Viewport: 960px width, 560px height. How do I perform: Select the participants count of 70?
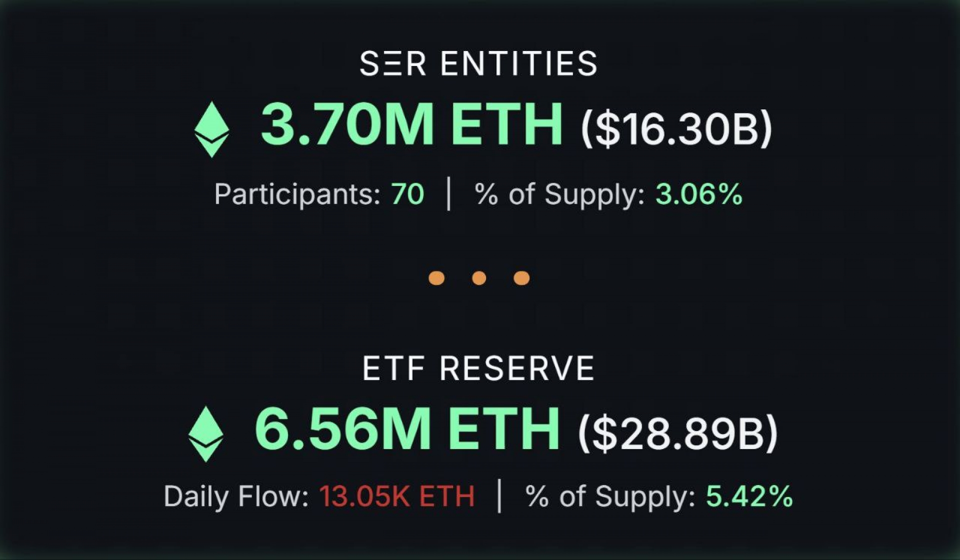coord(407,194)
